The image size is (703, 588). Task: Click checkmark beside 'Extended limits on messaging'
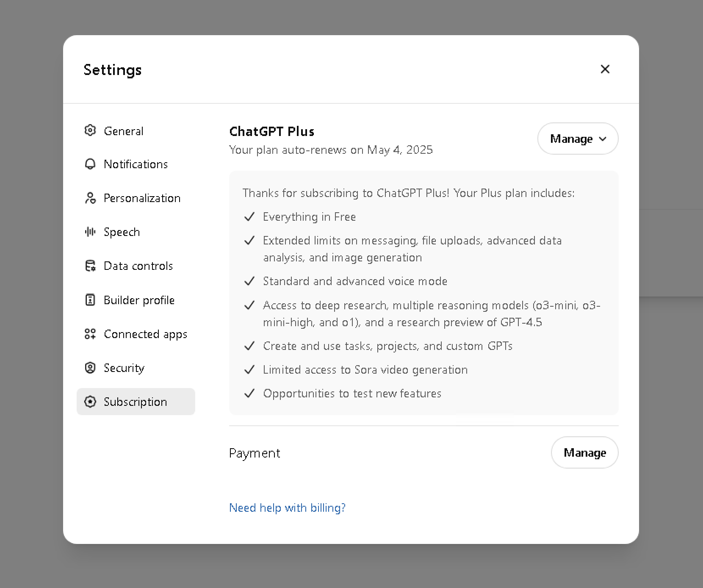[249, 241]
